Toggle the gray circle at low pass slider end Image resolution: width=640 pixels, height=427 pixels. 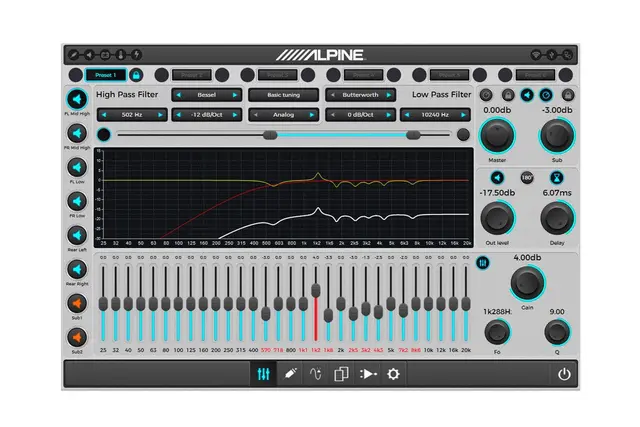pyautogui.click(x=463, y=134)
